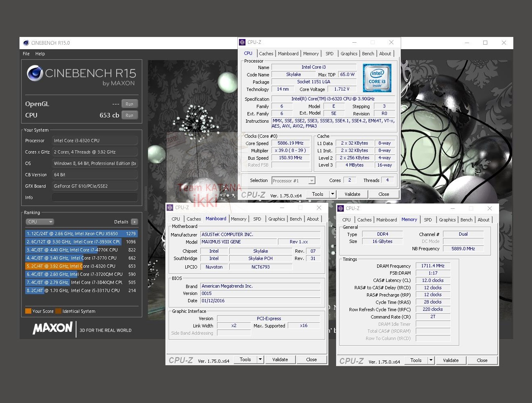Click the Core Voltage value 1.712 V
This screenshot has height=403, width=532.
coord(342,89)
